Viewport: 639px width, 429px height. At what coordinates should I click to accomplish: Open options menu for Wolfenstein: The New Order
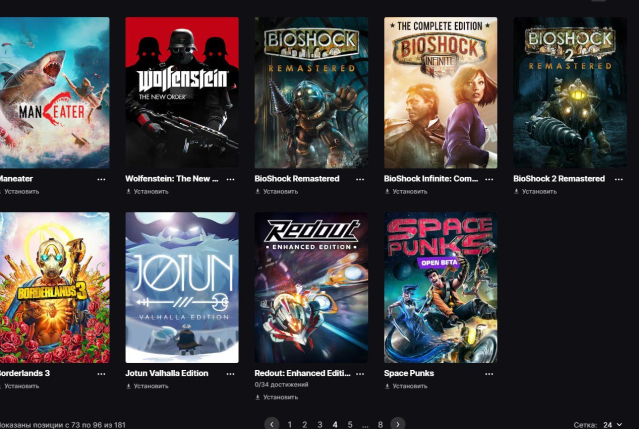pos(230,179)
